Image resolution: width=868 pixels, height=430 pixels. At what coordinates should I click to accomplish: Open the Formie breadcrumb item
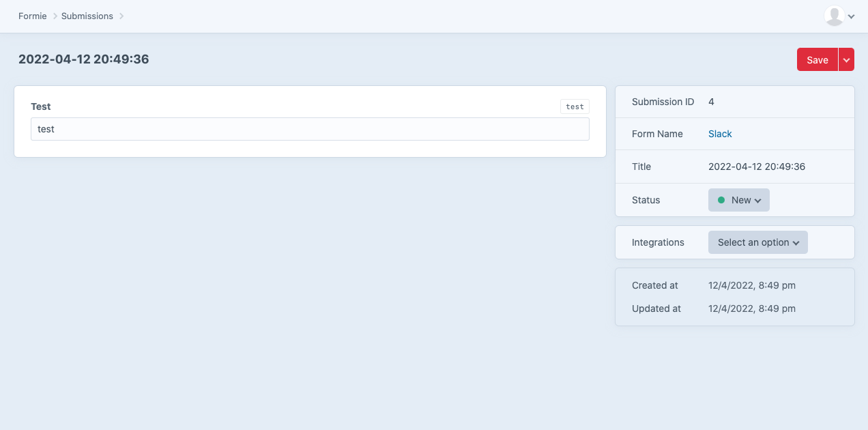pos(32,16)
